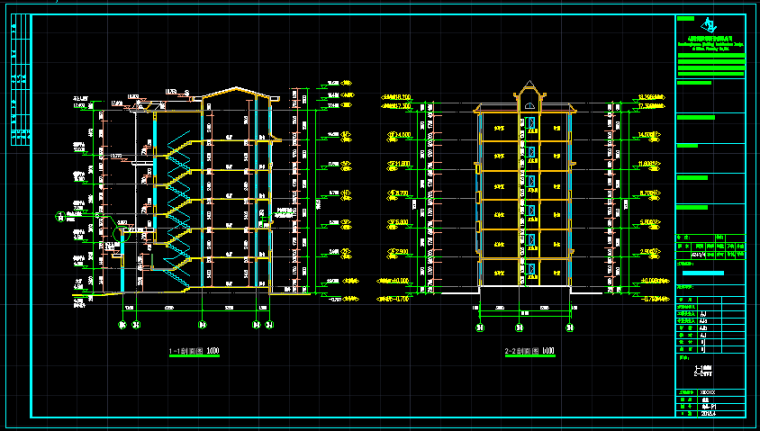Viewport: 760px width, 431px height.
Task: Select the rightmost axis bubble below 2-2 section
Action: 569,326
